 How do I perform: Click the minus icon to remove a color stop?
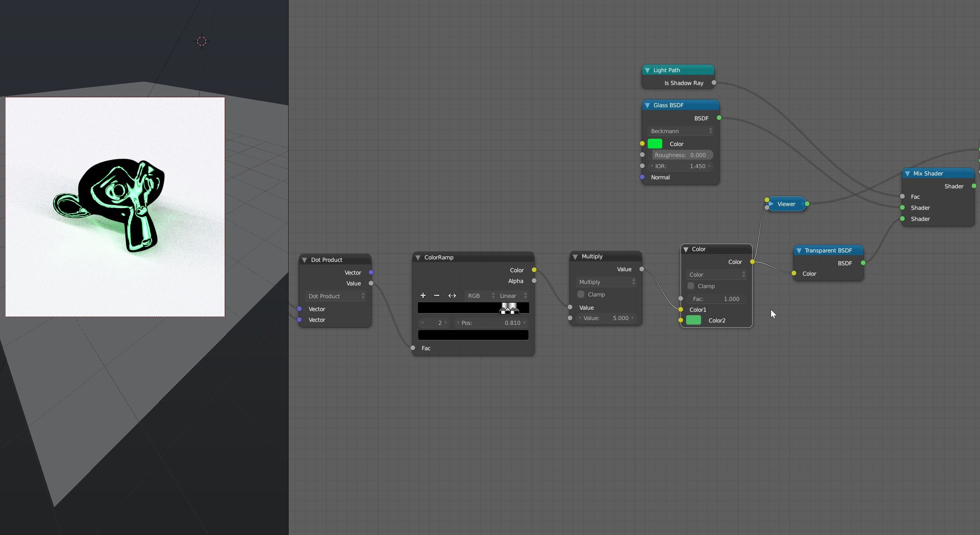pyautogui.click(x=436, y=295)
